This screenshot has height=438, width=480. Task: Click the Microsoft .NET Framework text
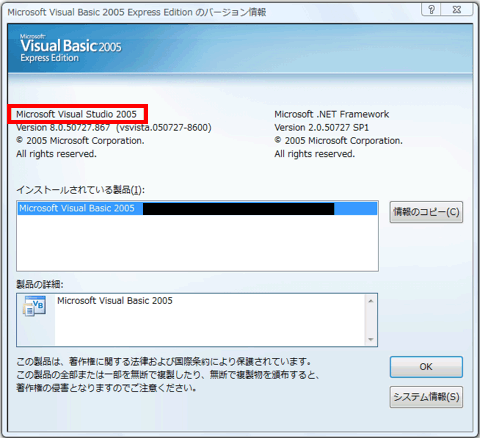click(x=332, y=114)
